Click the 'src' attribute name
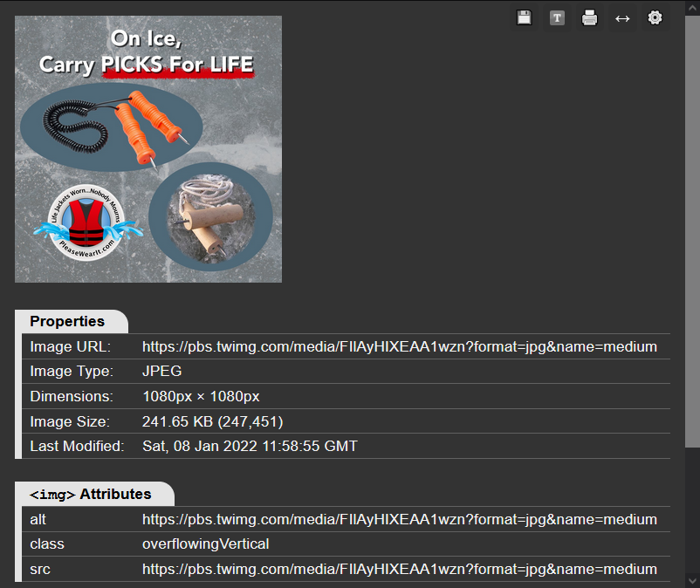Viewport: 700px width, 588px height. 40,570
